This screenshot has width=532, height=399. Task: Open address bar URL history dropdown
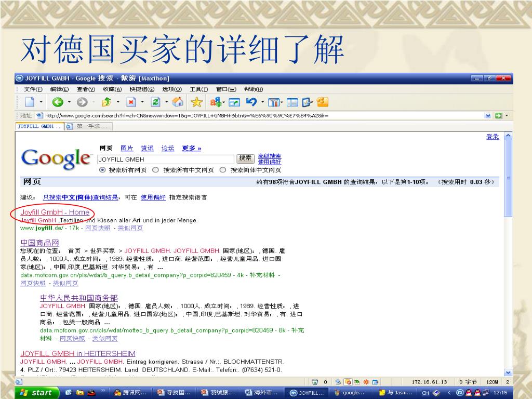pyautogui.click(x=488, y=116)
